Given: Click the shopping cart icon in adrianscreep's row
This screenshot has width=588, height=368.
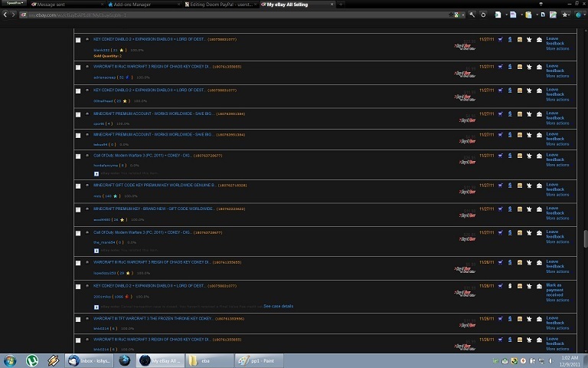Looking at the screenshot, I should pyautogui.click(x=500, y=67).
